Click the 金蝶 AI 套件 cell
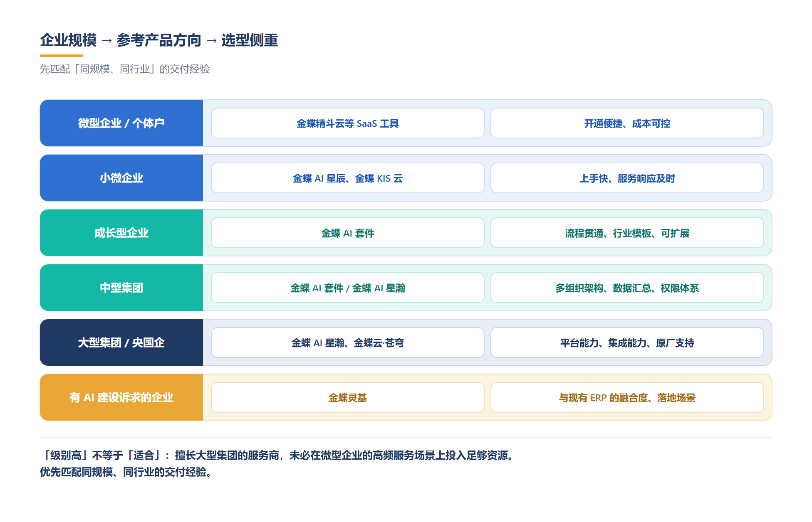Screen dimensions: 812x522 [x=348, y=233]
